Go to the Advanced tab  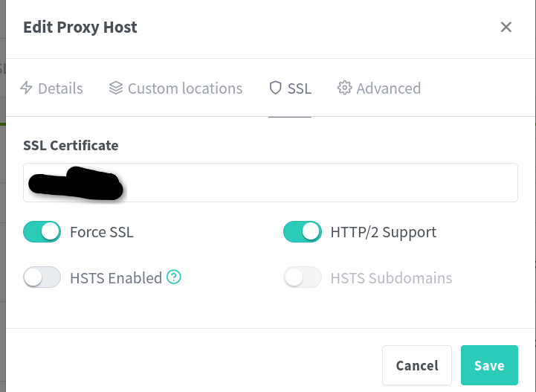[379, 89]
